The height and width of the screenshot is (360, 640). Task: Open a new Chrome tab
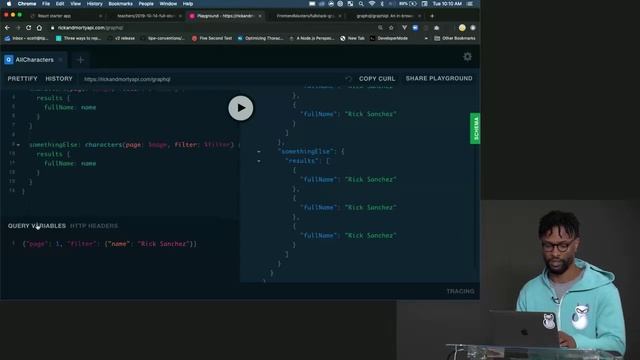[x=432, y=16]
